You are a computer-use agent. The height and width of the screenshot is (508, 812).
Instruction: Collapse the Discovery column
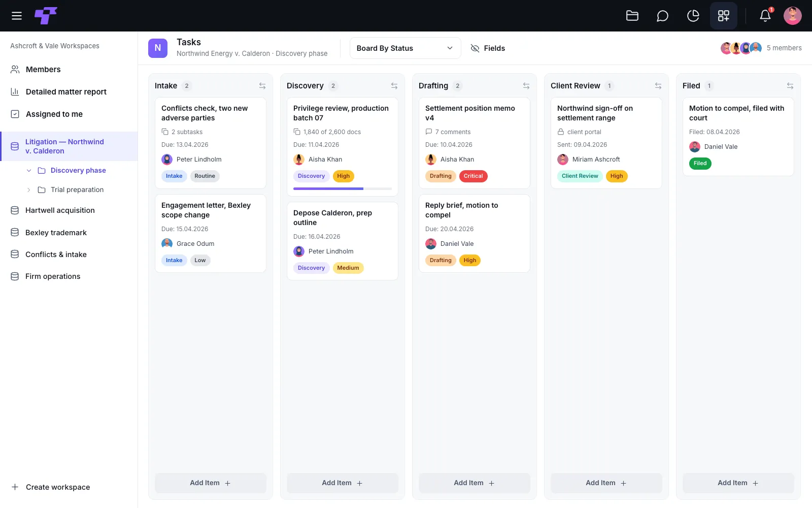[x=394, y=86]
